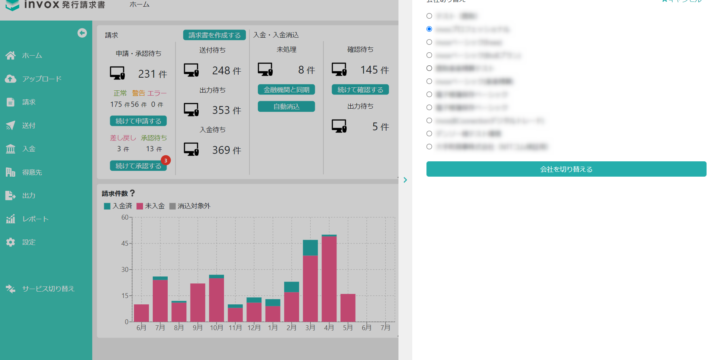Click the 353 件 出力待ち count
720x360 pixels.
[226, 110]
